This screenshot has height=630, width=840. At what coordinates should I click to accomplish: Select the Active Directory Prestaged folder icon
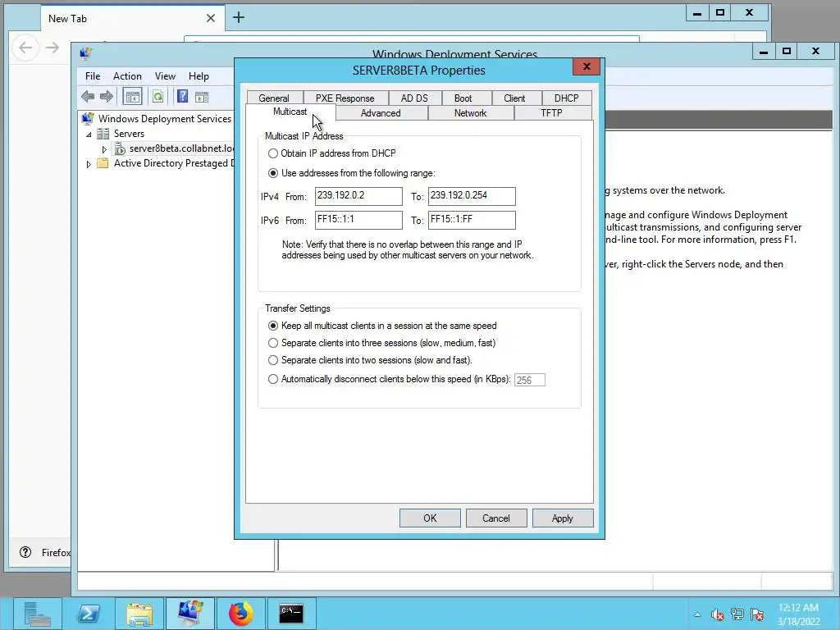(103, 163)
